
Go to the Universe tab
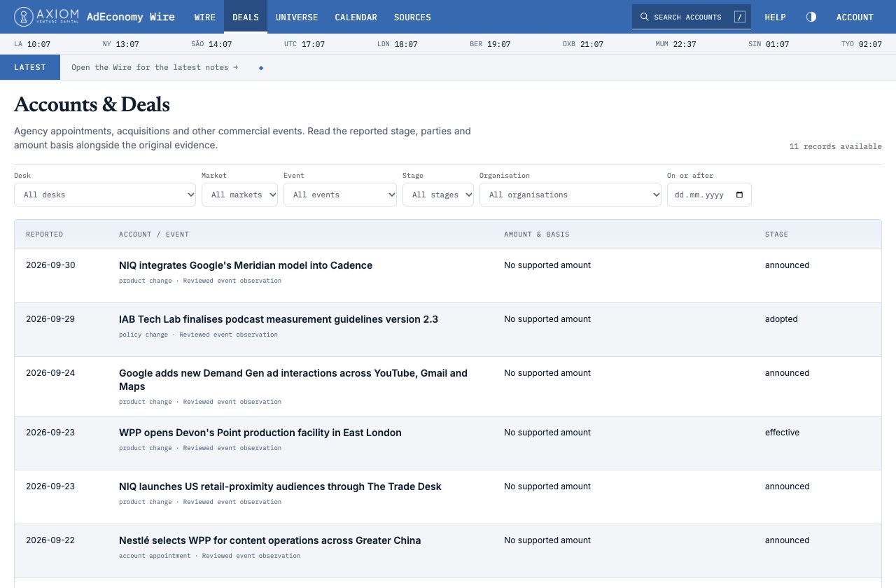coord(297,17)
